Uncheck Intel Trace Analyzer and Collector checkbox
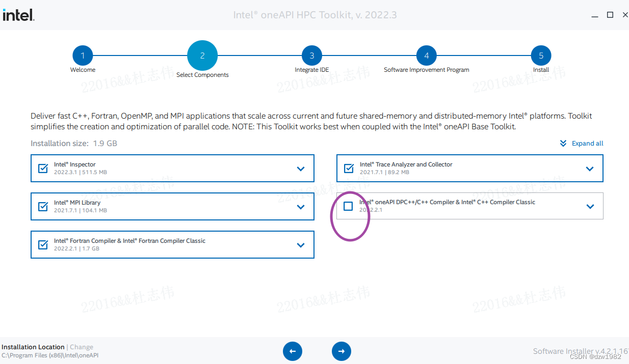 pos(349,169)
